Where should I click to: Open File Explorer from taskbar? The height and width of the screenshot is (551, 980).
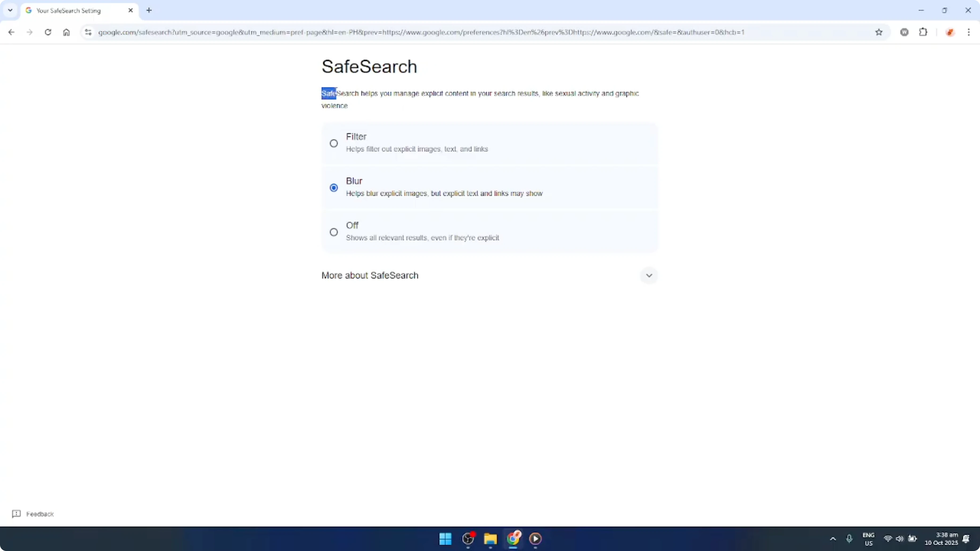[x=490, y=538]
